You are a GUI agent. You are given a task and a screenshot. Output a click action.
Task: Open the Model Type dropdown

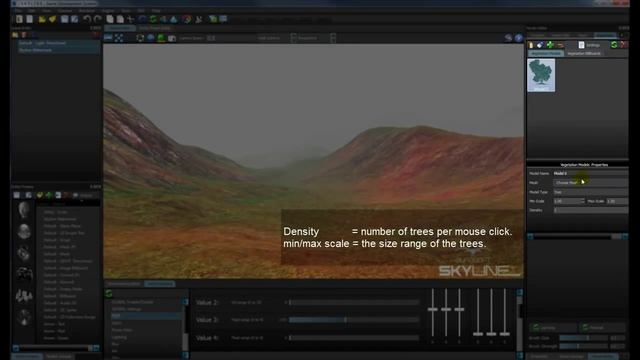coord(590,192)
